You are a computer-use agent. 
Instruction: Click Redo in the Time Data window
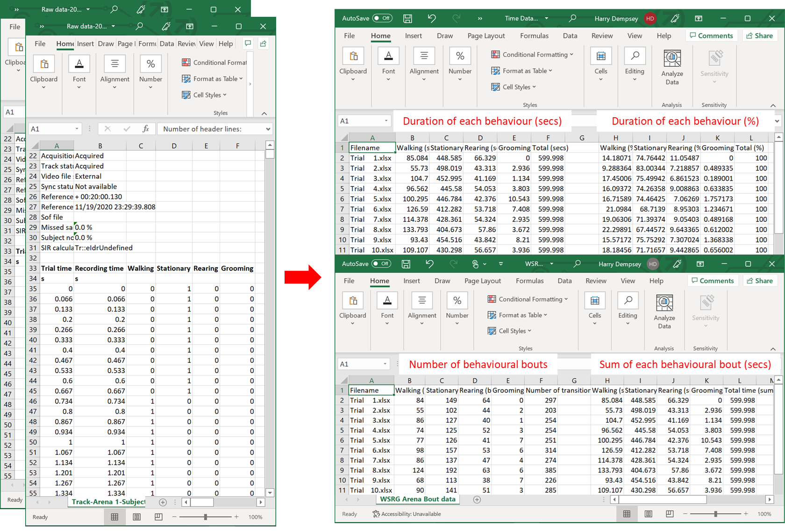(457, 18)
